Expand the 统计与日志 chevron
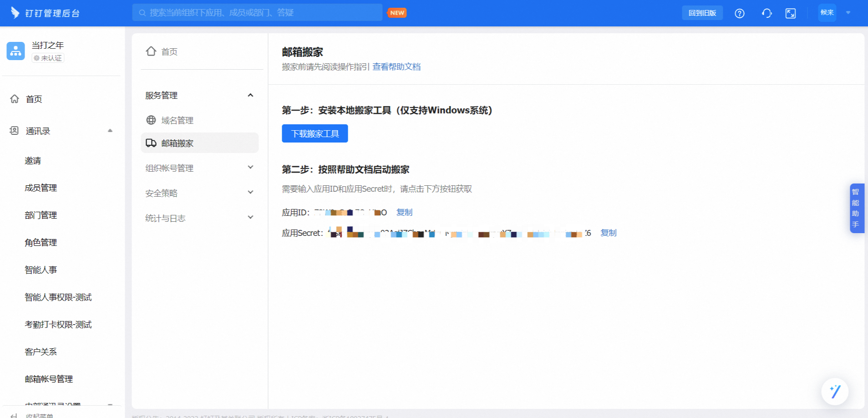This screenshot has height=418, width=868. click(250, 218)
